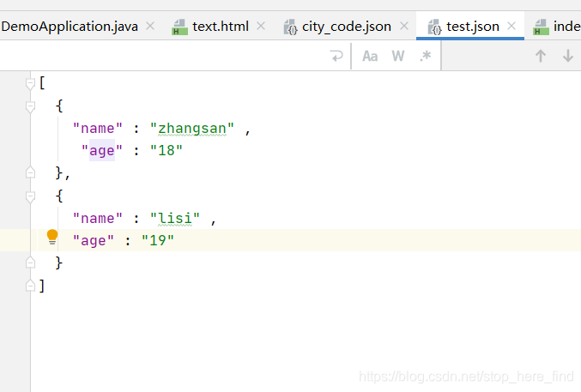Close the text.html tab

pyautogui.click(x=261, y=26)
